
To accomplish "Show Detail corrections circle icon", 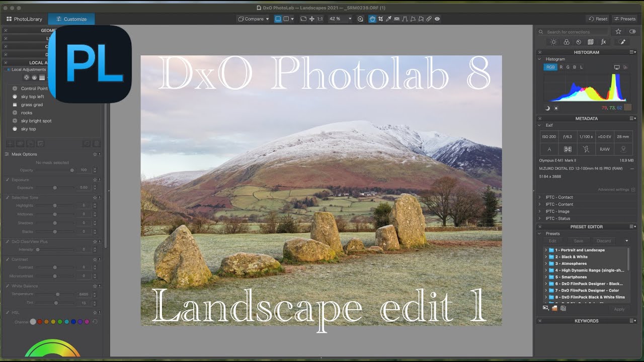I will 579,42.
